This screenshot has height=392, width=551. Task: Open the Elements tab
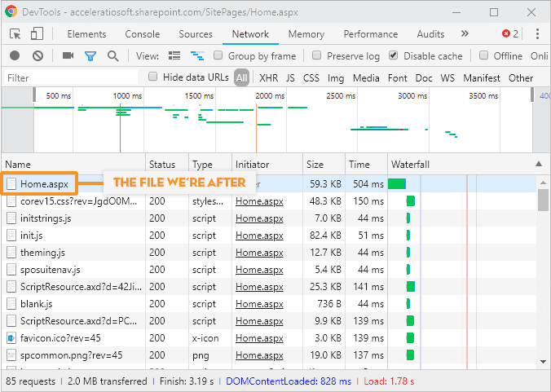pos(86,34)
